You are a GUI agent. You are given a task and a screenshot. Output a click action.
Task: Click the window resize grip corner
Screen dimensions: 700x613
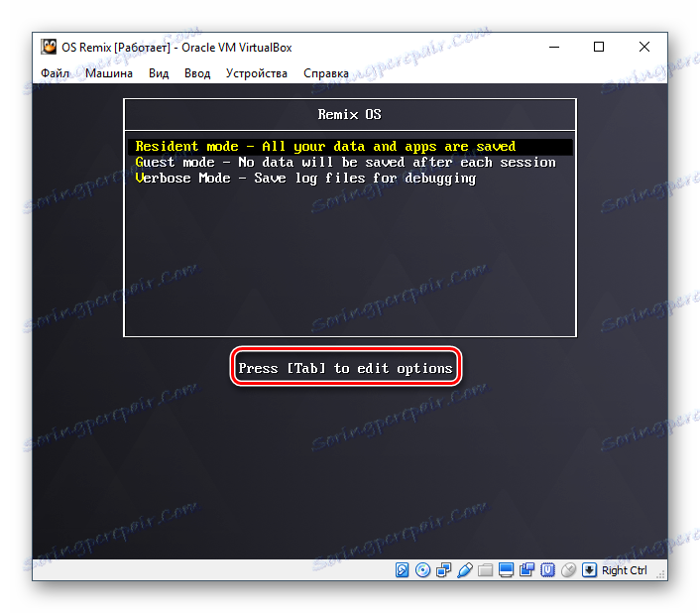point(661,575)
